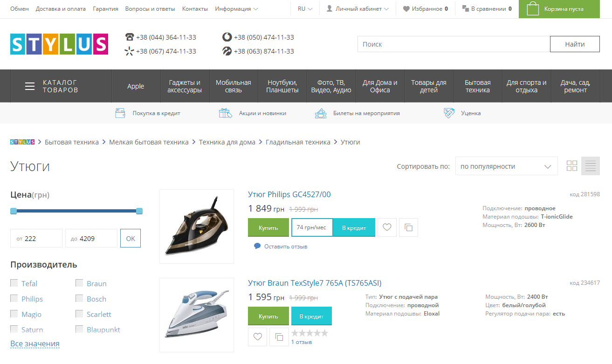This screenshot has width=612, height=364.
Task: Click Braun iron star rating
Action: click(310, 333)
